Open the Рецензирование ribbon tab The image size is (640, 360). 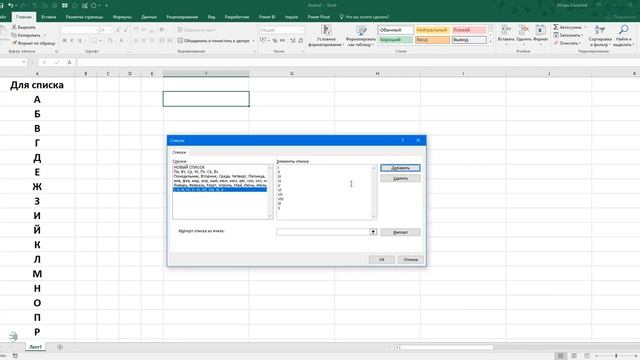182,17
